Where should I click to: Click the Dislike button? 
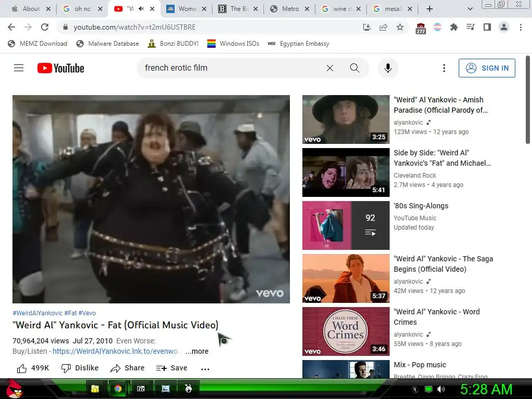[x=79, y=368]
